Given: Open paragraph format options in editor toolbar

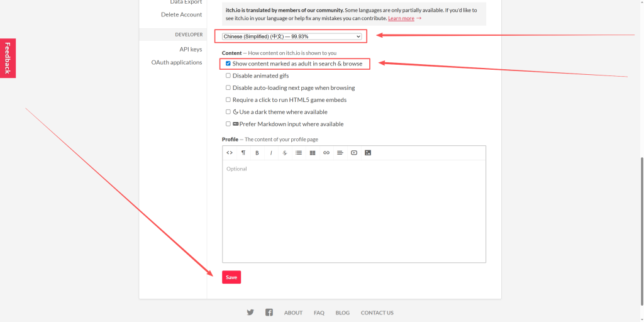Looking at the screenshot, I should 243,153.
